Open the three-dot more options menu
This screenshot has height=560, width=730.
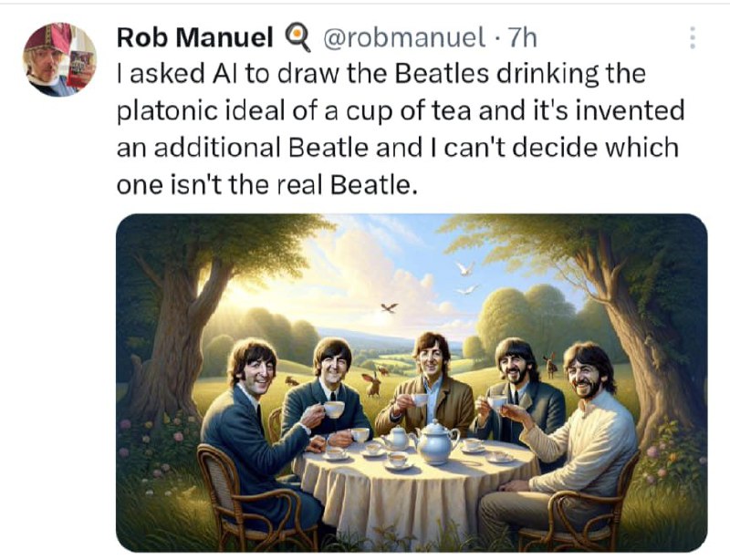pyautogui.click(x=693, y=37)
